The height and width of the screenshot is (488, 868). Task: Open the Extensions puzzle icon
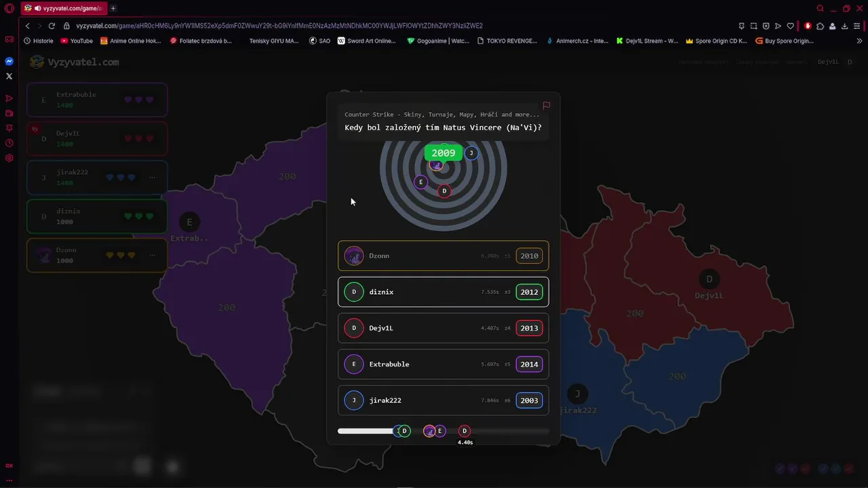(820, 26)
